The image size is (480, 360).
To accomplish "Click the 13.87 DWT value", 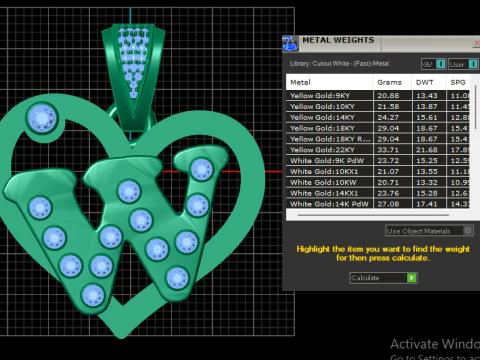I will pos(427,107).
